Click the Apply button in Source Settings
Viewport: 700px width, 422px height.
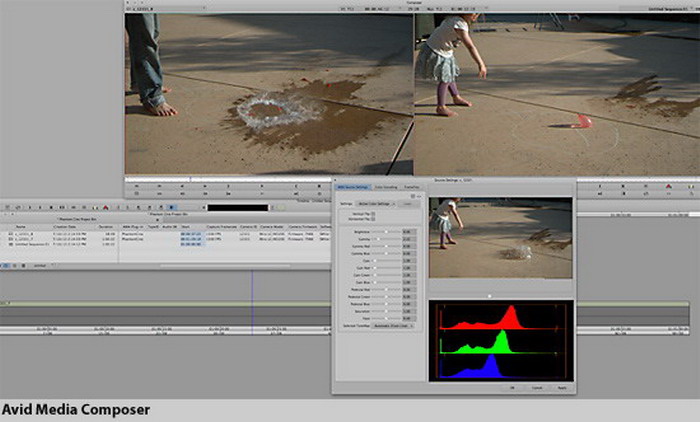pyautogui.click(x=562, y=387)
